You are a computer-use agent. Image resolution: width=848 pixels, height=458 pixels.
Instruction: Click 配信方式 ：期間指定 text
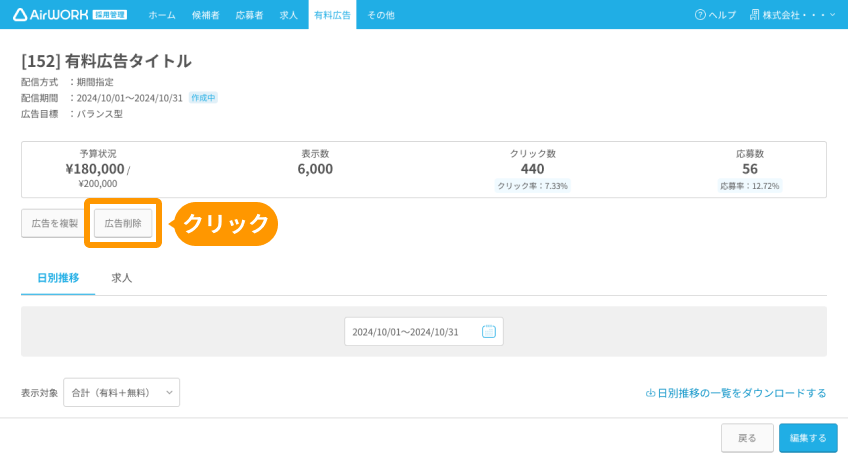click(x=67, y=82)
